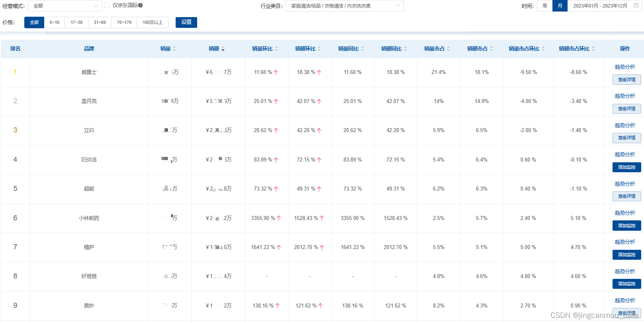The image size is (644, 323).
Task: Open 趋势分析 for 小林制药
Action: pos(625,213)
